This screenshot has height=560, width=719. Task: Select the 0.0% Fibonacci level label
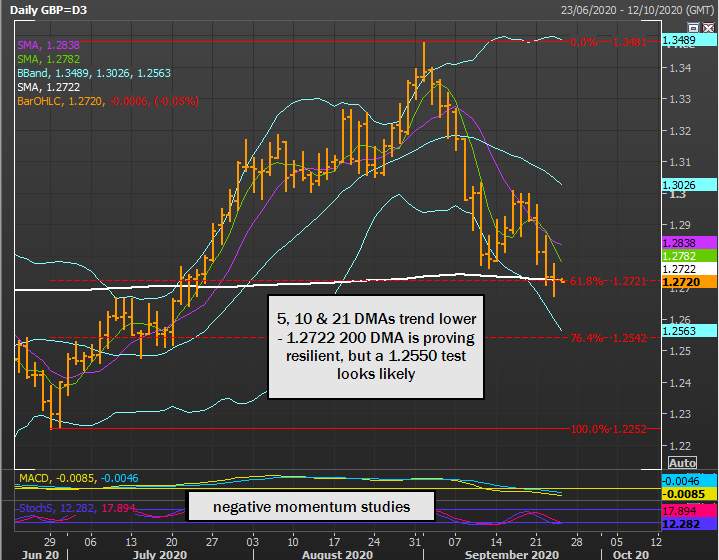[608, 42]
